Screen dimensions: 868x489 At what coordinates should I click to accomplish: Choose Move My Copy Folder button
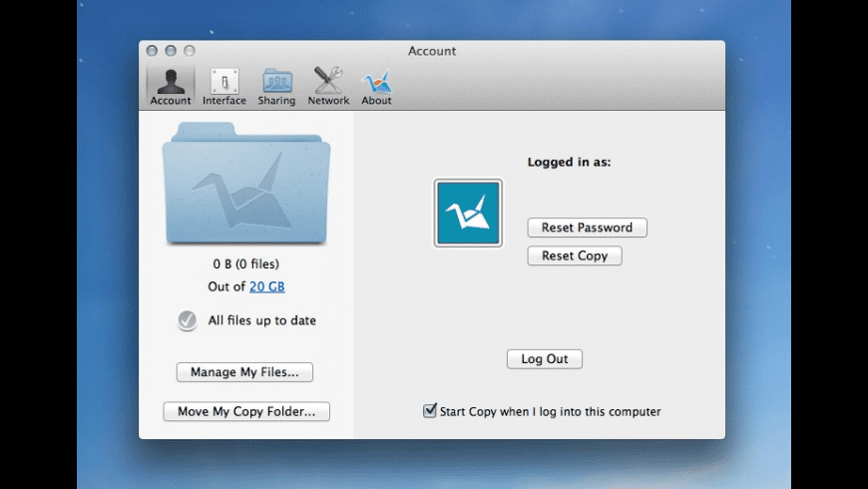(245, 411)
